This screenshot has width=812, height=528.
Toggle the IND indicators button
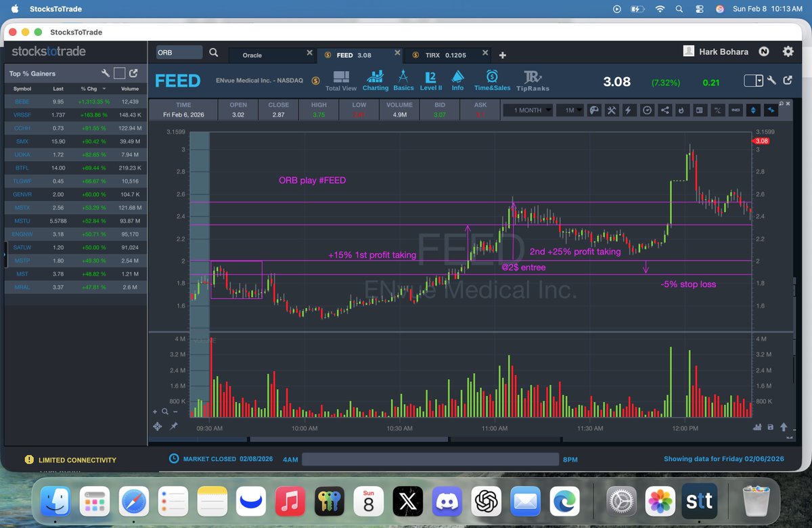[735, 110]
